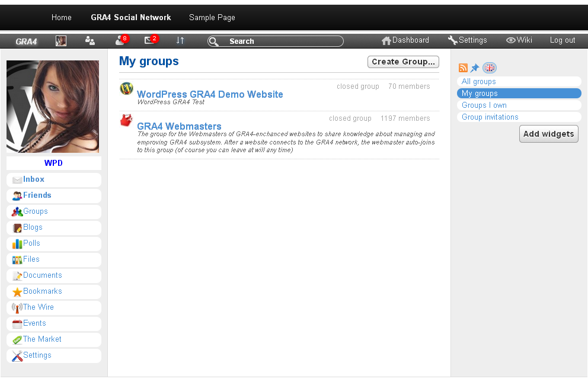The image size is (588, 379).
Task: Click the Polls label in sidebar
Action: 31,243
